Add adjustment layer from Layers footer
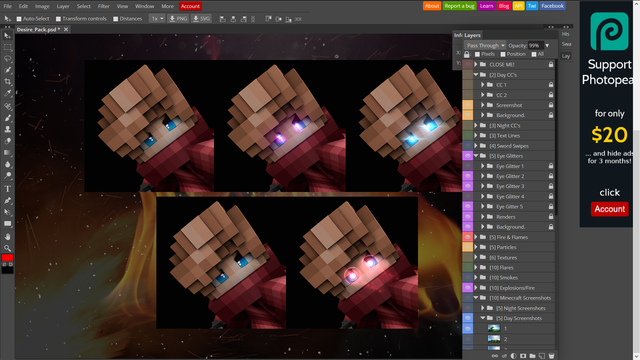Image resolution: width=640 pixels, height=360 pixels. 513,356
